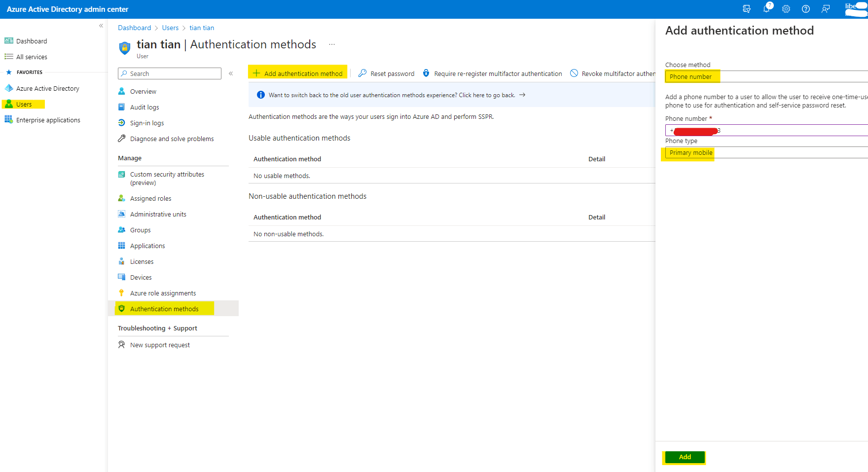Collapse the user resource menu
Screen dimensions: 868x472
231,73
